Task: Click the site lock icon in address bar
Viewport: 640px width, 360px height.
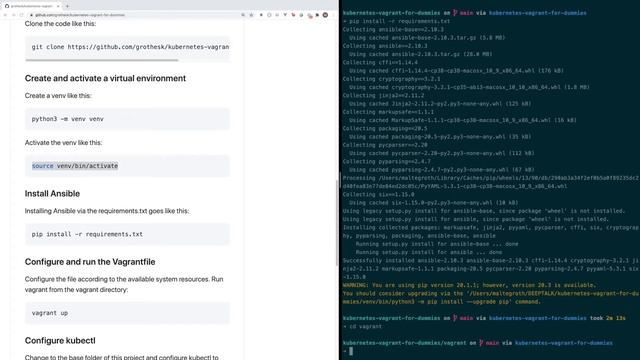Action: pos(31,15)
